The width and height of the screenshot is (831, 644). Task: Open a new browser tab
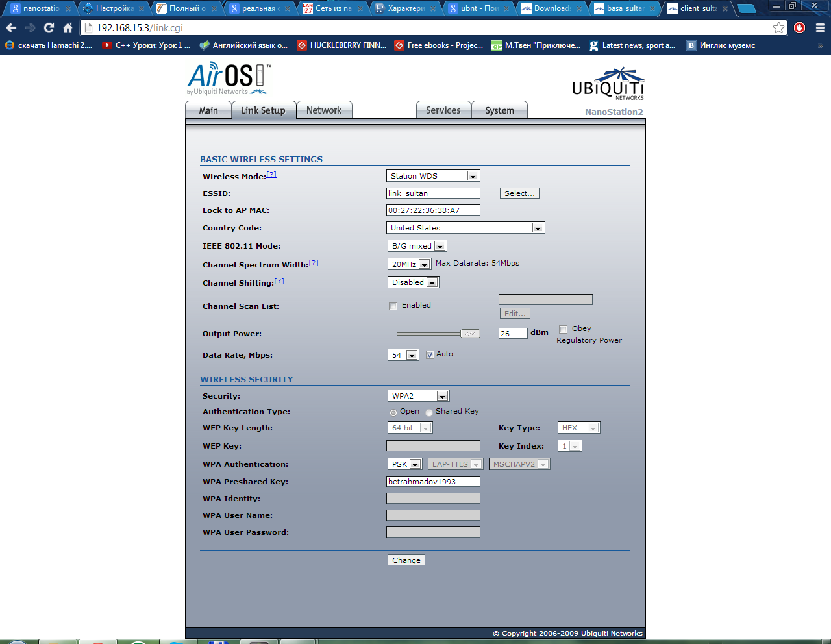pos(747,8)
